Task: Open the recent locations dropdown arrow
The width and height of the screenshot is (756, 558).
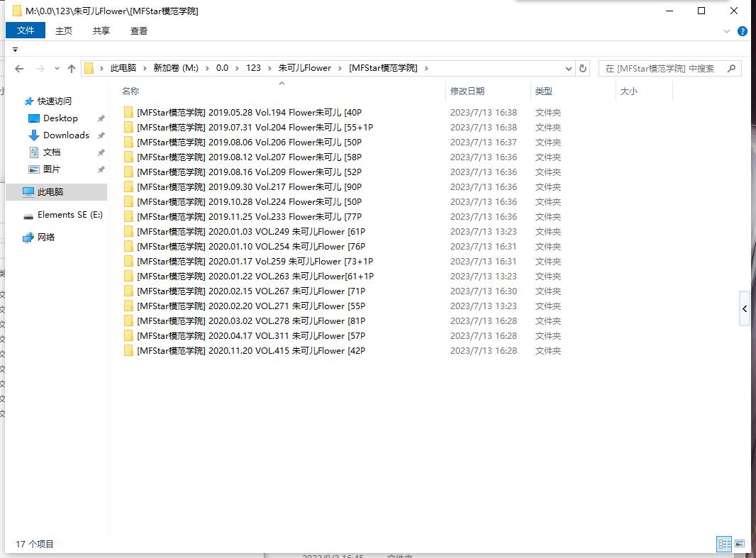Action: 57,69
